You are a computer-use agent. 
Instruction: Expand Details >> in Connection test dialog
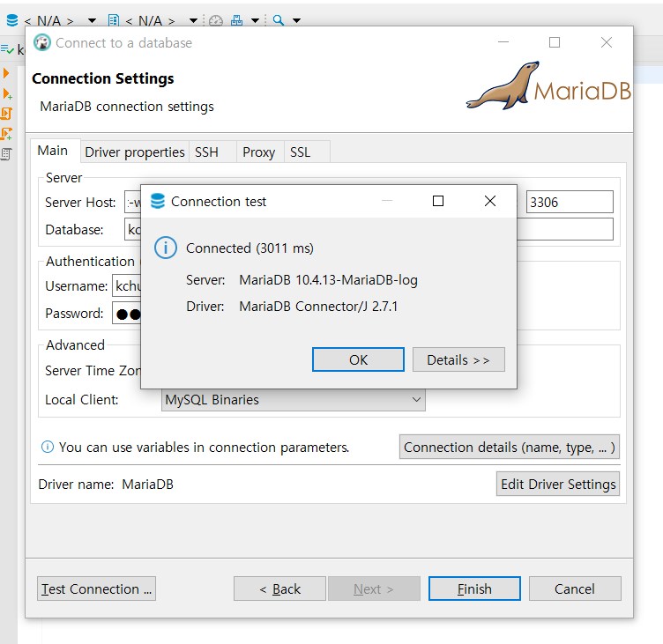[458, 359]
